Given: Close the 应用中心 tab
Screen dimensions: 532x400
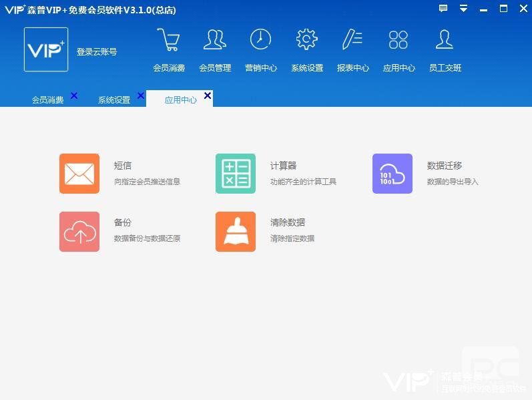Looking at the screenshot, I should pos(208,96).
